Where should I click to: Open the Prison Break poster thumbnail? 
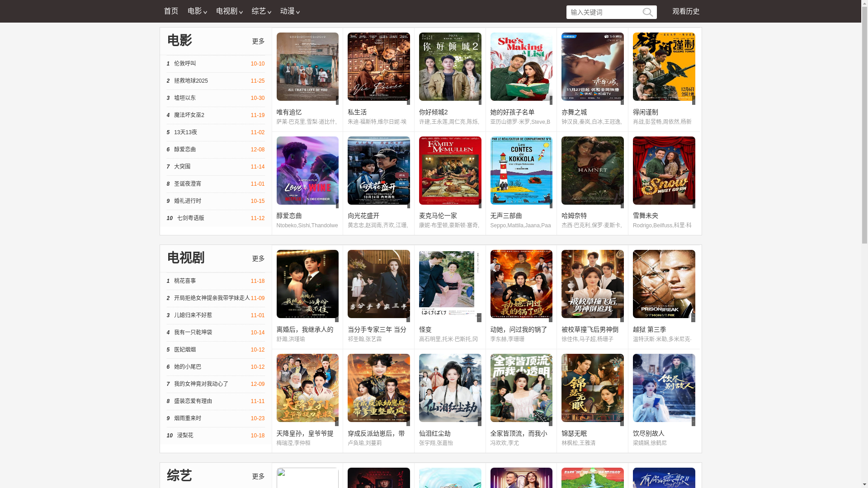(x=664, y=284)
